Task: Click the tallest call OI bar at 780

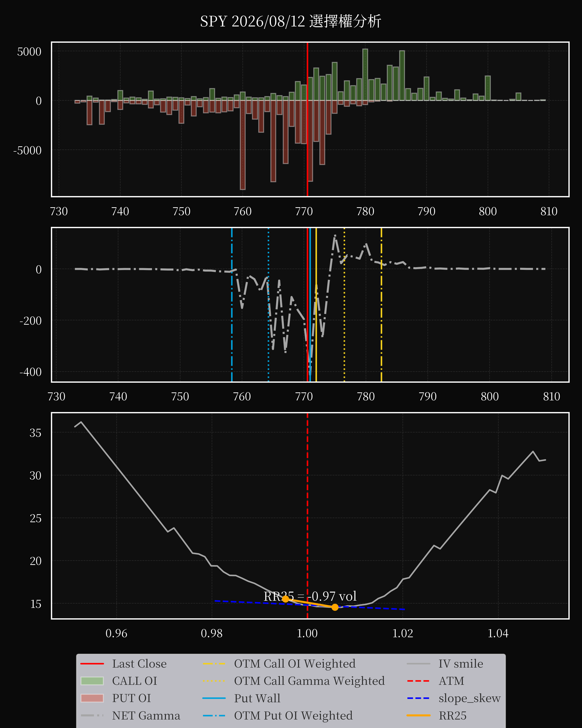Action: tap(365, 75)
